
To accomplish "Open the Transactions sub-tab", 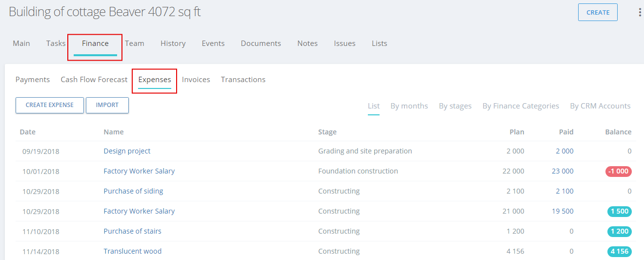I will click(243, 80).
